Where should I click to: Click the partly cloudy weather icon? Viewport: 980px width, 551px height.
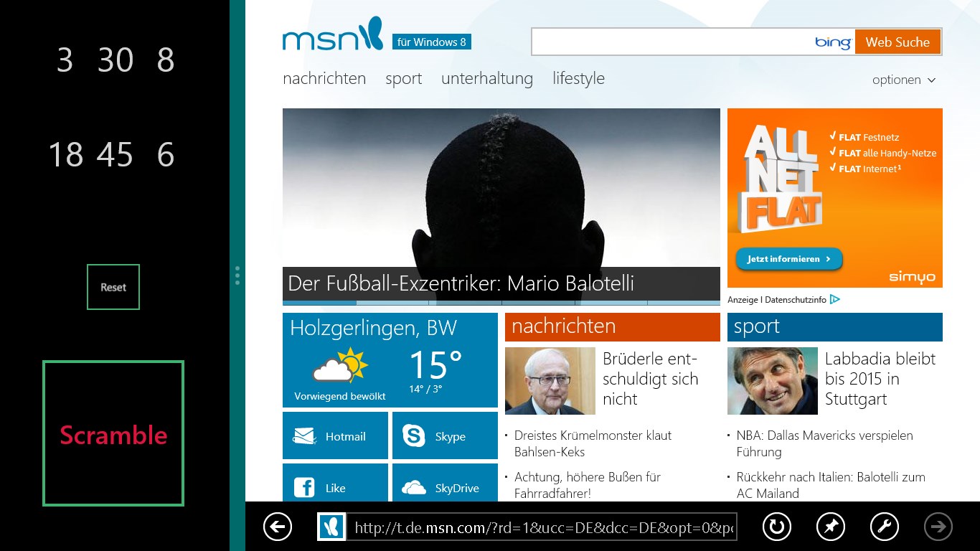(340, 366)
